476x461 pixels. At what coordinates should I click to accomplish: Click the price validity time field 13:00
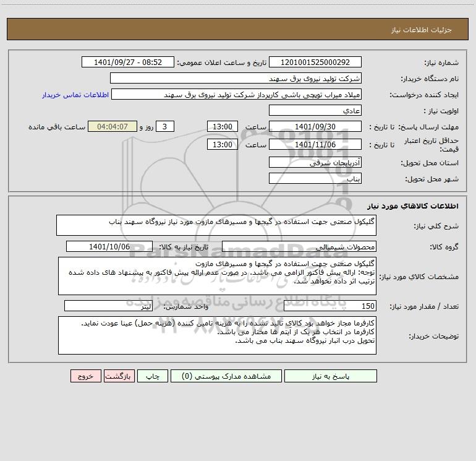point(222,144)
